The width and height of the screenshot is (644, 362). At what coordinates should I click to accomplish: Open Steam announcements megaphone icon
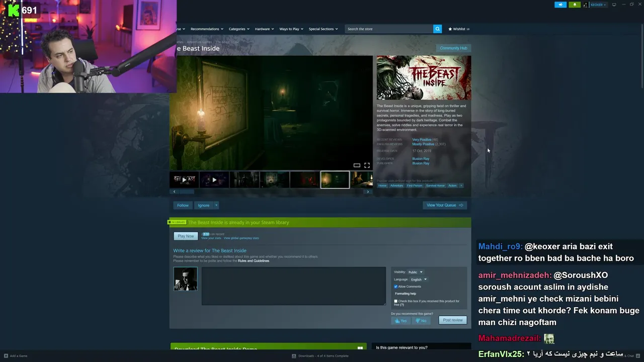click(x=560, y=5)
